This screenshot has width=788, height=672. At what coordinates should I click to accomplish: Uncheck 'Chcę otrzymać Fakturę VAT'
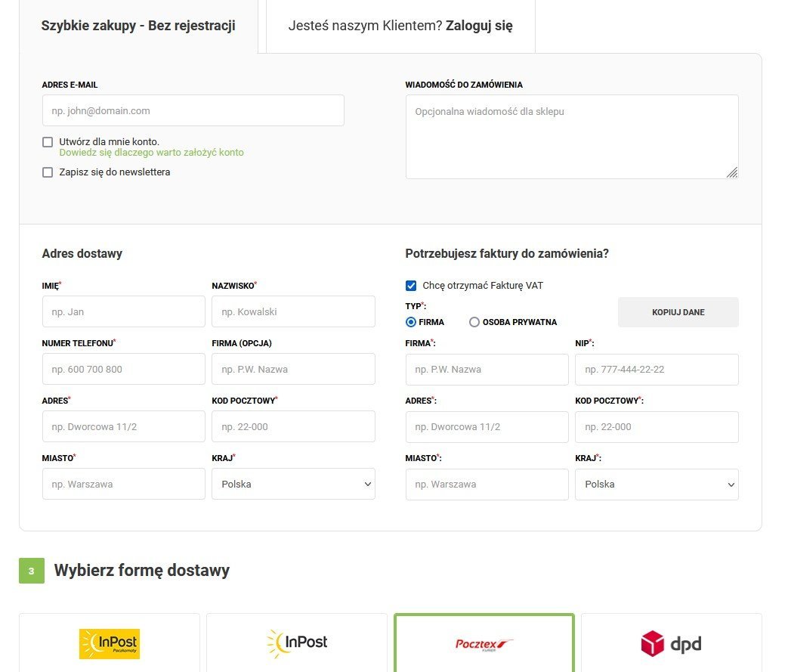[411, 286]
